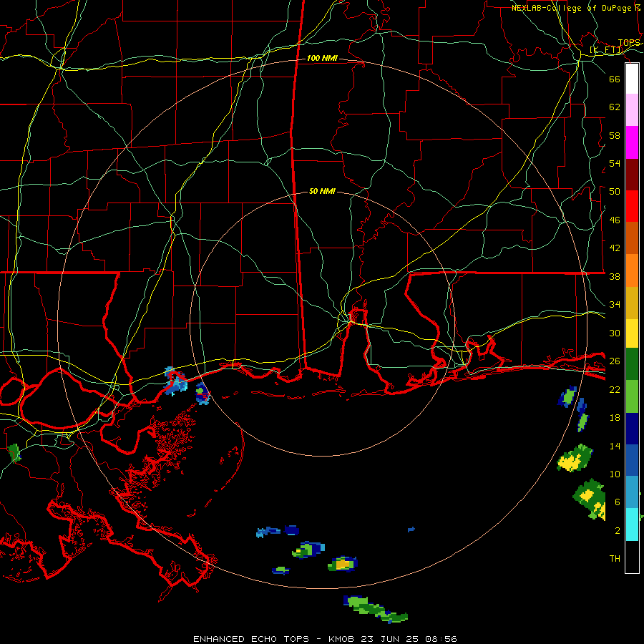
Task: Click the "38" value on the legend
Action: [x=615, y=277]
